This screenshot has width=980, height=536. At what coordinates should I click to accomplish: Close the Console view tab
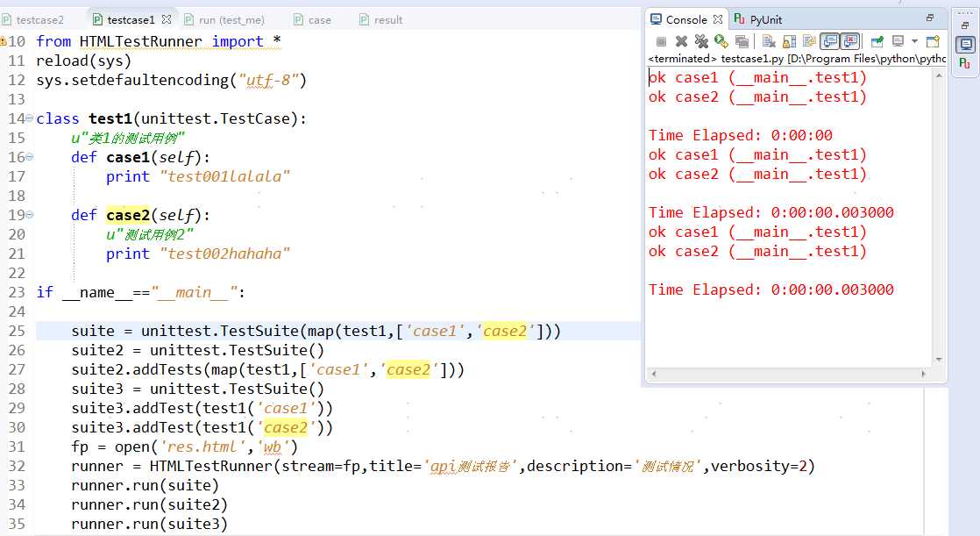click(718, 19)
